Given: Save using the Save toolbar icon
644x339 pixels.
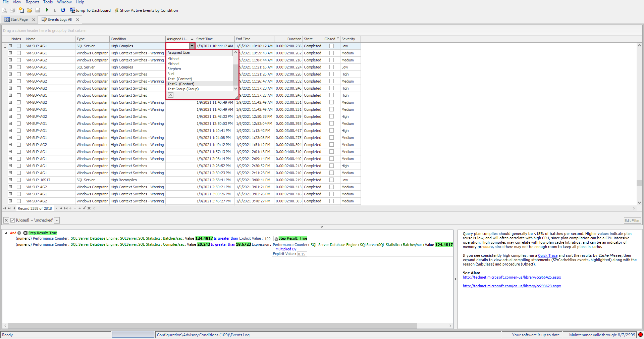Looking at the screenshot, I should point(38,10).
